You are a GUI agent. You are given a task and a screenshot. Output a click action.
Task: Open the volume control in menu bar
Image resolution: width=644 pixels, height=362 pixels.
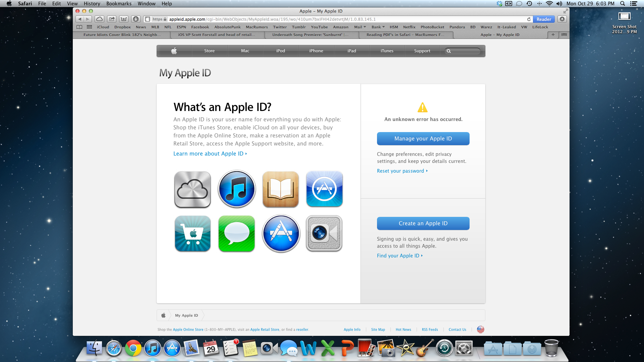click(x=559, y=4)
